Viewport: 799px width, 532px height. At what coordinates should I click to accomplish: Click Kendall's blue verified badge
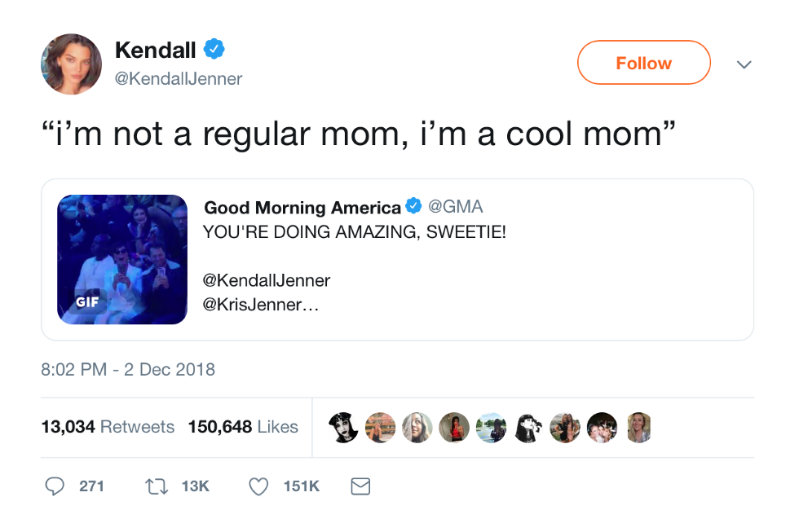214,50
